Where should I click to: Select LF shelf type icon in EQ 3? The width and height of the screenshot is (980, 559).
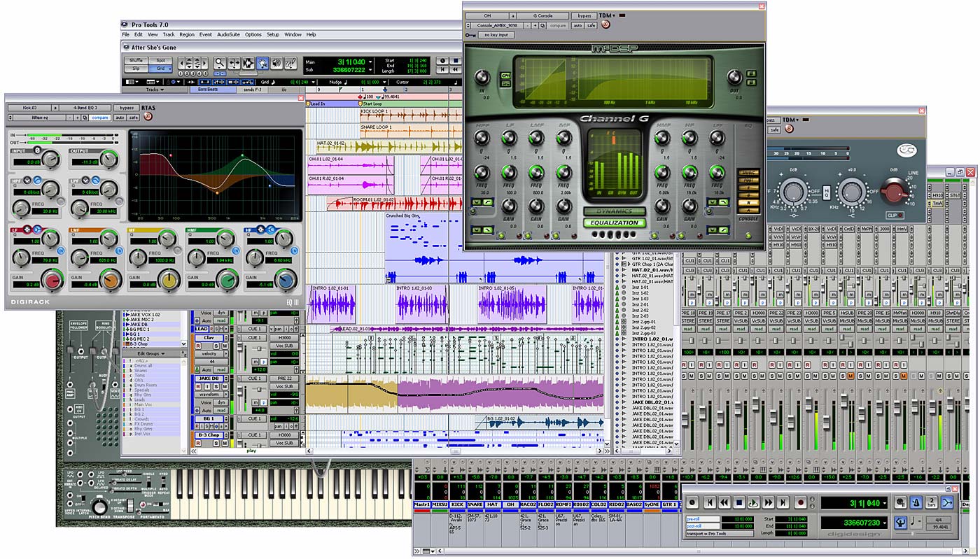(x=37, y=229)
